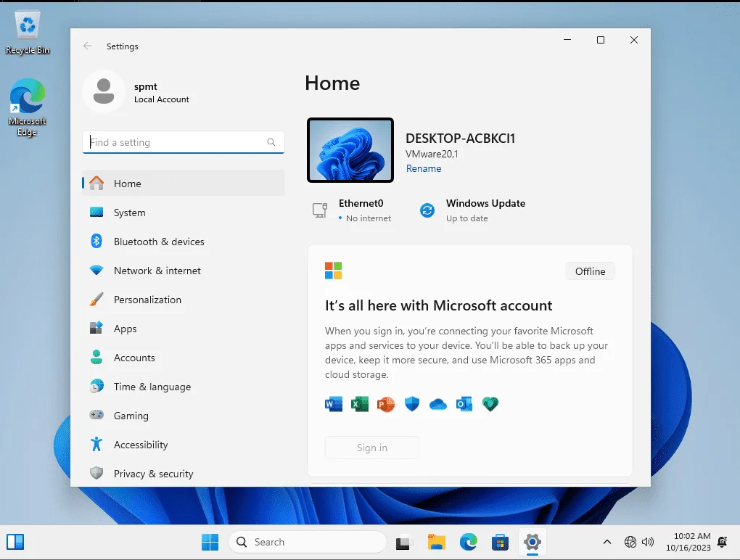Open the Microsoft Store from the taskbar
This screenshot has height=560, width=740.
click(x=500, y=542)
